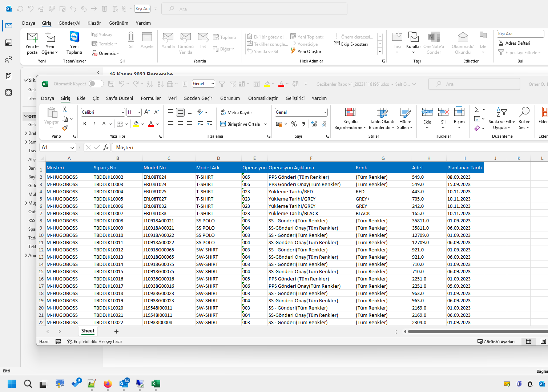The image size is (548, 392).
Task: Open the Genel number format dropdown in ribbon
Action: coord(325,112)
